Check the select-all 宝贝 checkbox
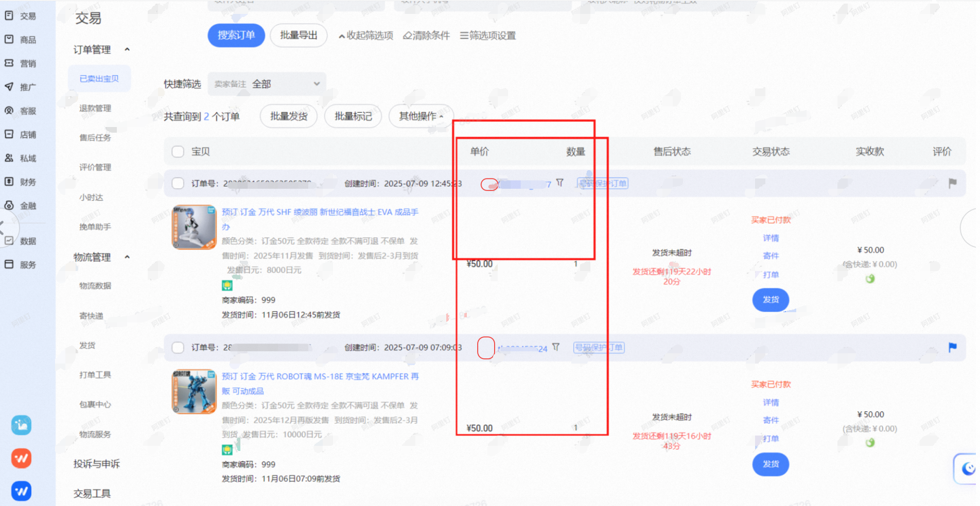Viewport: 980px width, 506px height. coord(178,152)
